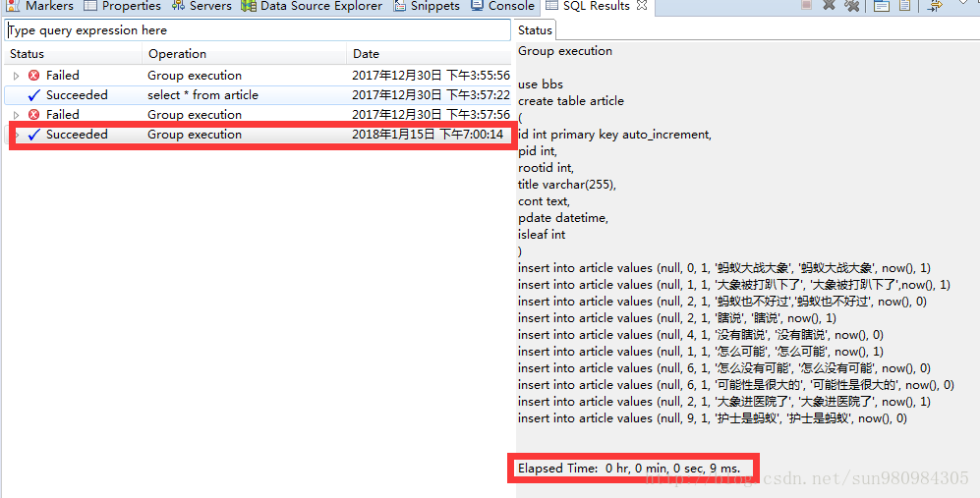Image resolution: width=980 pixels, height=498 pixels.
Task: Click the insert line with '蚂蚁大战大象'
Action: (724, 268)
